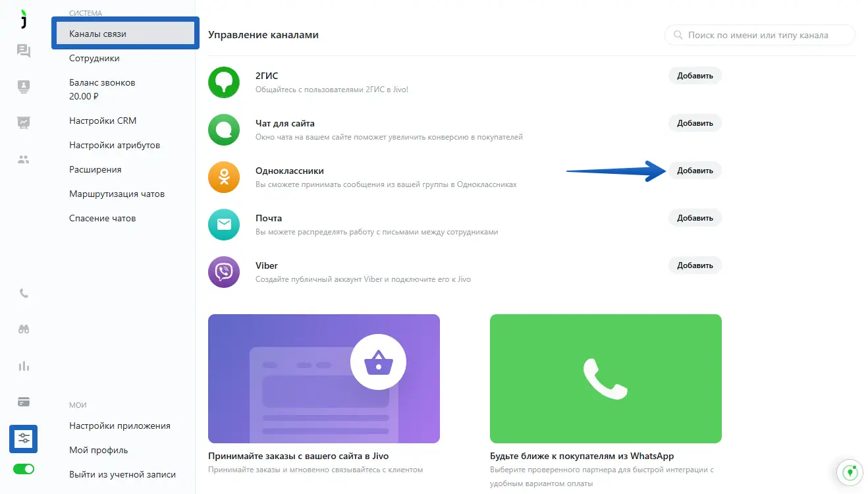The width and height of the screenshot is (868, 494).
Task: Click Добавить button for Одноклассники
Action: pos(695,171)
